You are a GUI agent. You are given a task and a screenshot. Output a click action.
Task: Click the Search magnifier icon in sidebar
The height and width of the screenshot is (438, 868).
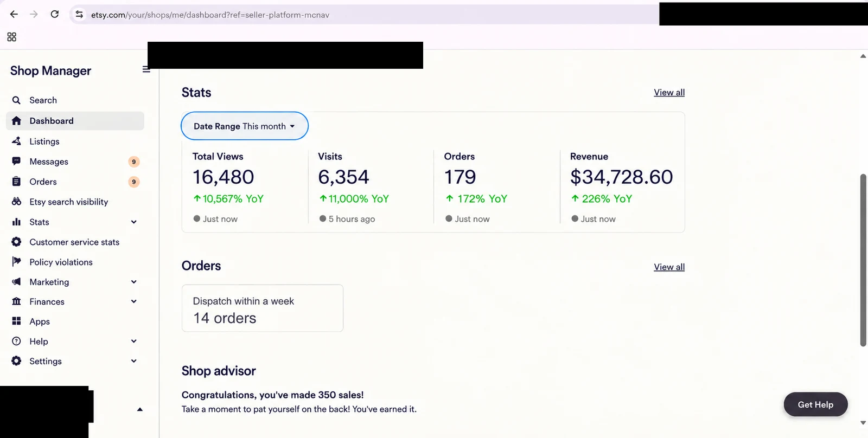coord(16,100)
